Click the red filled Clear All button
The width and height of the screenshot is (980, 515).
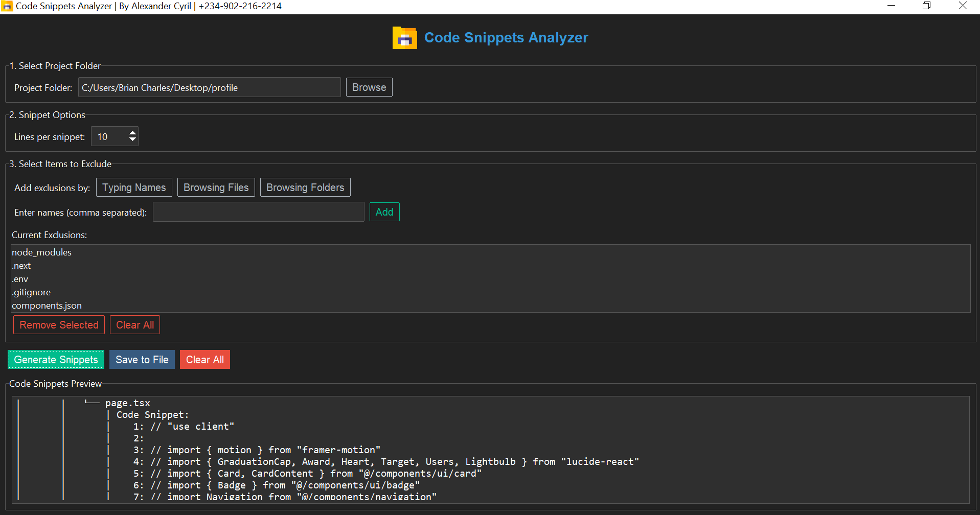tap(205, 360)
